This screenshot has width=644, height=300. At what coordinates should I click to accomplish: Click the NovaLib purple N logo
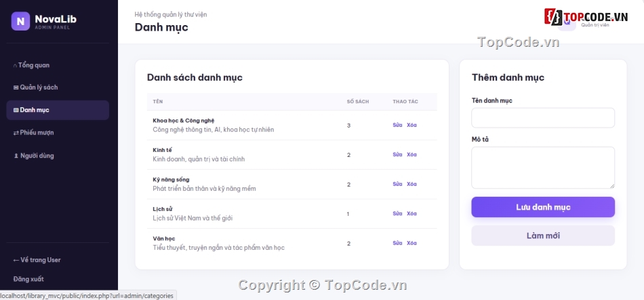click(20, 21)
